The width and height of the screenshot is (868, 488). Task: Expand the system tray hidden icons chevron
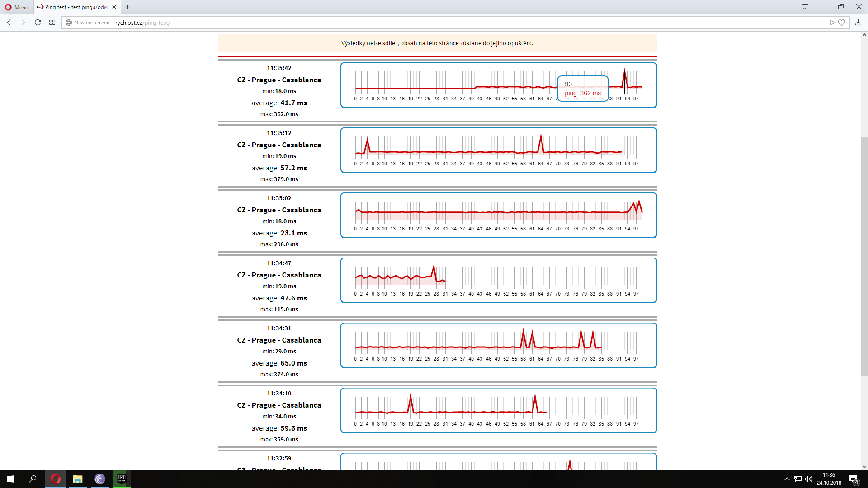pyautogui.click(x=787, y=479)
